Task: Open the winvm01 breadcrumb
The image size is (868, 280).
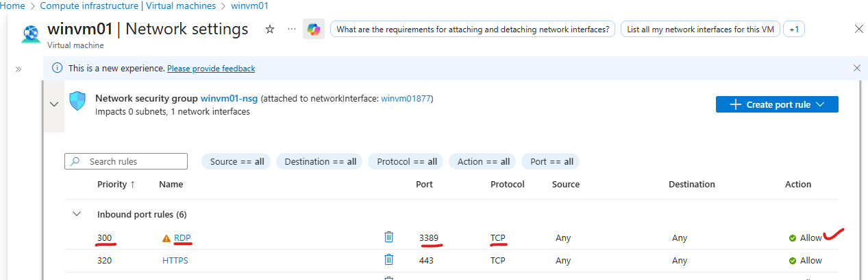Action: tap(250, 5)
